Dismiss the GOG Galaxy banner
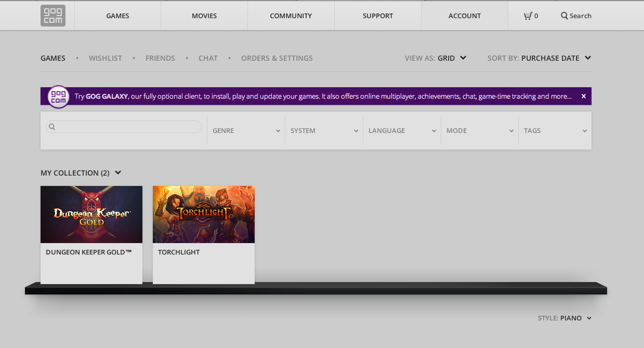Image resolution: width=644 pixels, height=348 pixels. click(x=584, y=96)
